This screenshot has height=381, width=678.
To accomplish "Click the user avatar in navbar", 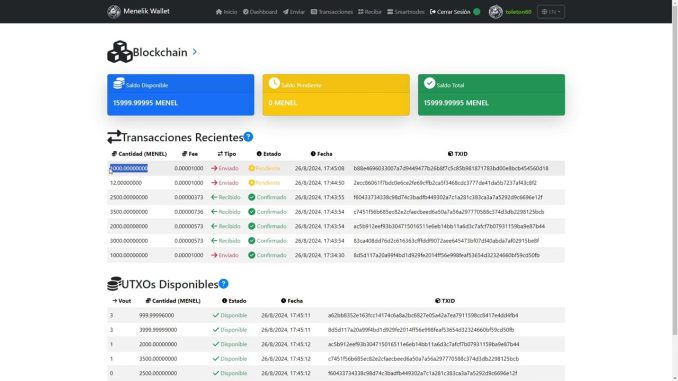I will point(496,12).
